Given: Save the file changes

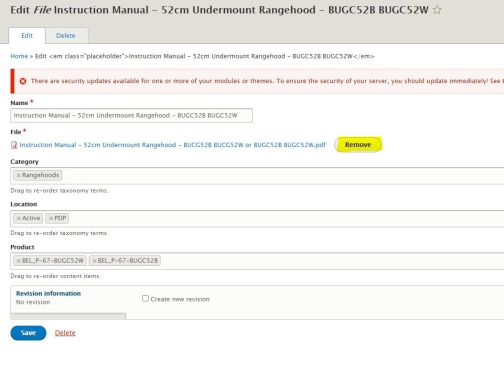Looking at the screenshot, I should click(28, 333).
